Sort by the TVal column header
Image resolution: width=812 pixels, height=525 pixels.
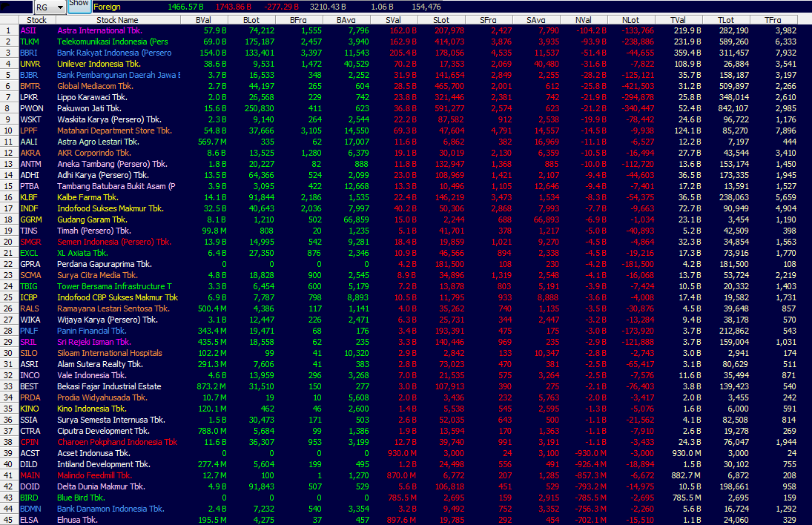(679, 20)
